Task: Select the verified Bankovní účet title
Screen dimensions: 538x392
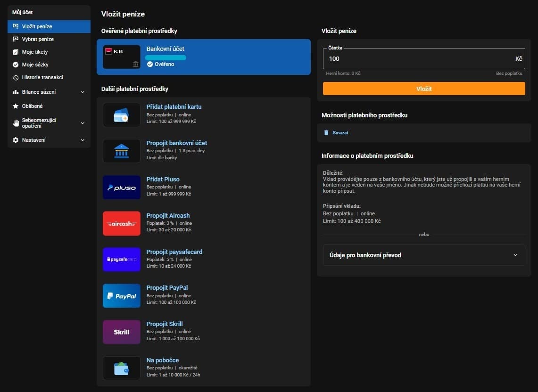Action: 166,49
